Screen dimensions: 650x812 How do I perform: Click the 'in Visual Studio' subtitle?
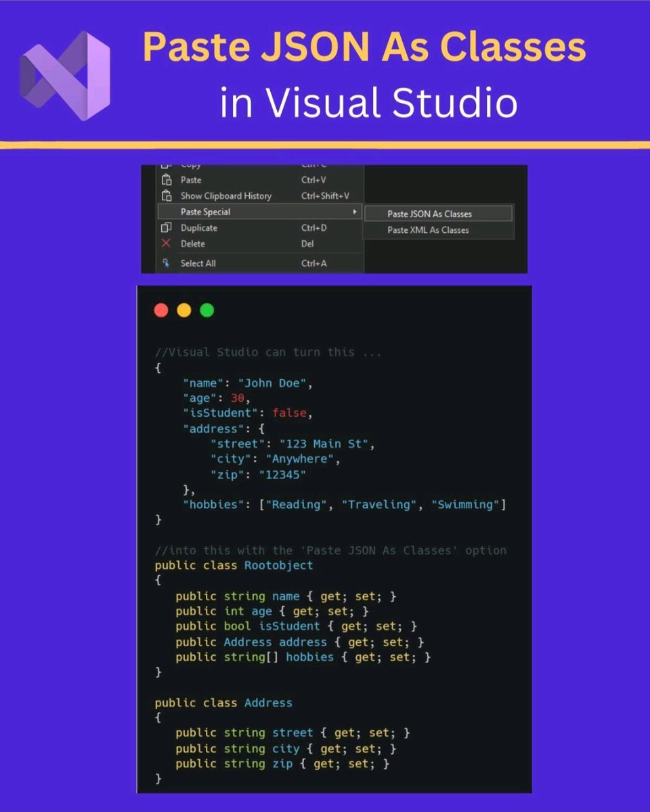pos(369,102)
